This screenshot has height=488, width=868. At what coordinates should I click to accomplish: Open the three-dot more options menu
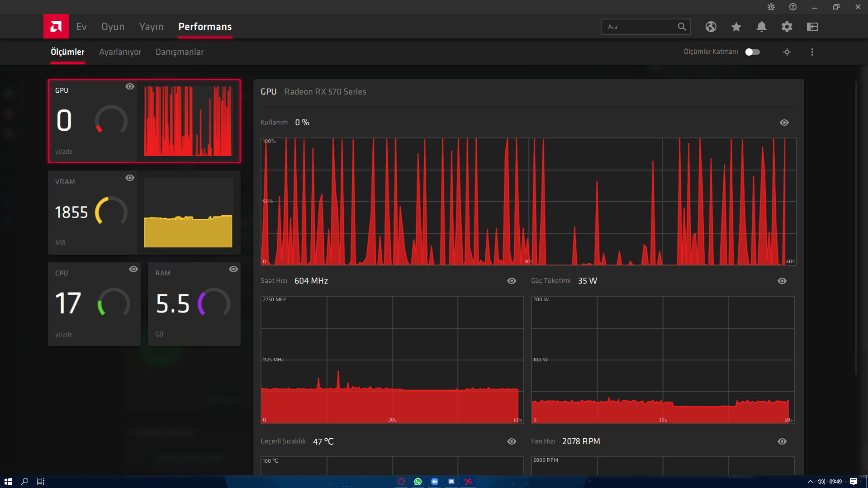click(x=812, y=52)
